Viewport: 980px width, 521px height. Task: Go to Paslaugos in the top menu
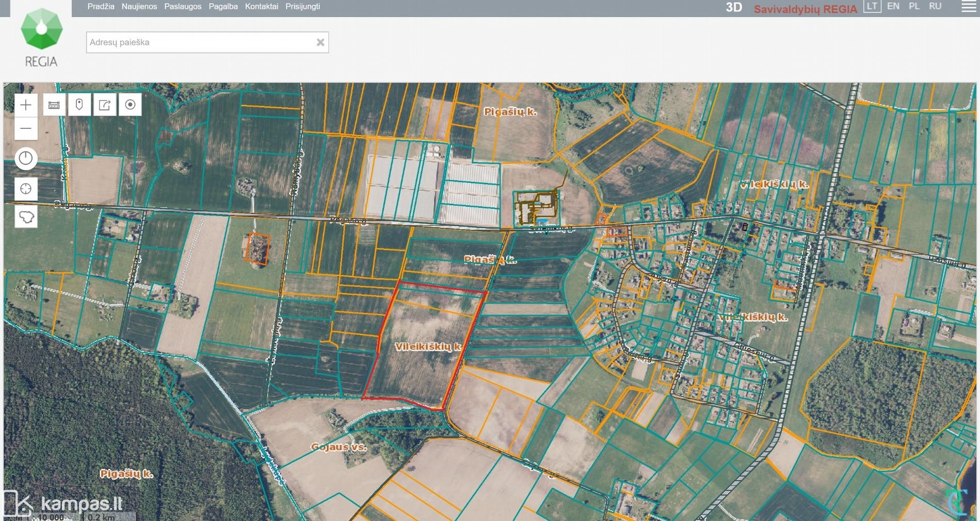click(183, 7)
